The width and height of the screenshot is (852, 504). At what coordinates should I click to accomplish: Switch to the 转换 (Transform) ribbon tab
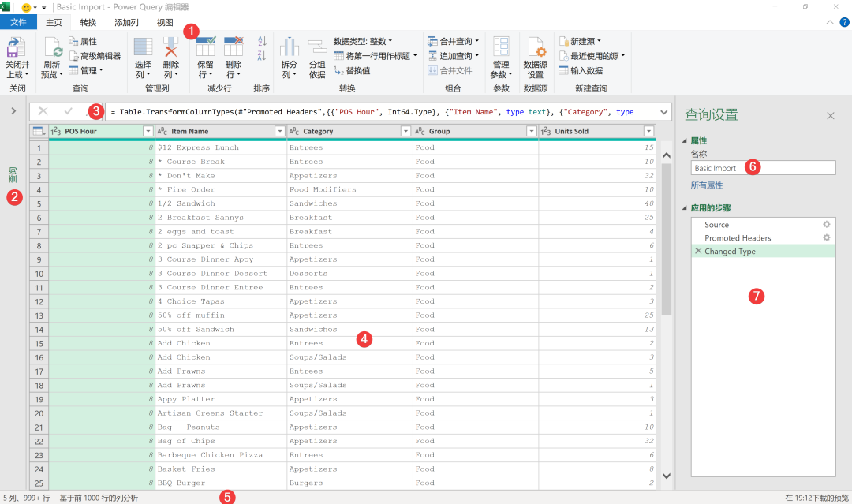pos(88,22)
